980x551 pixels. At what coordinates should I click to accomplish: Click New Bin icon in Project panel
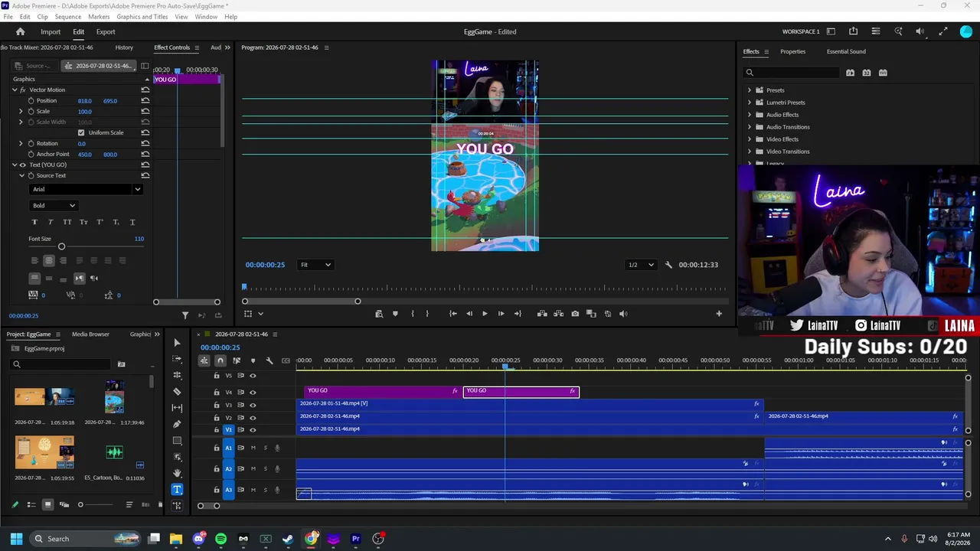pos(121,364)
